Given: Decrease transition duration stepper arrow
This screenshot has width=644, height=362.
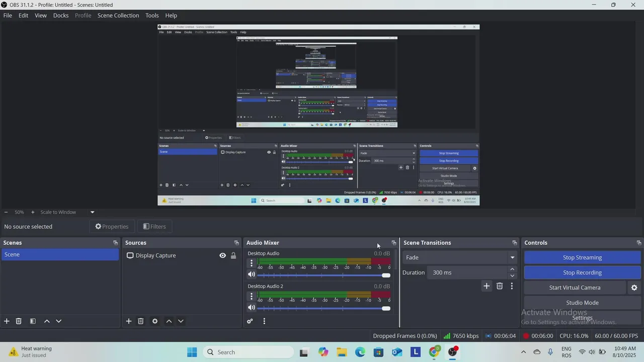Looking at the screenshot, I should pyautogui.click(x=512, y=276).
